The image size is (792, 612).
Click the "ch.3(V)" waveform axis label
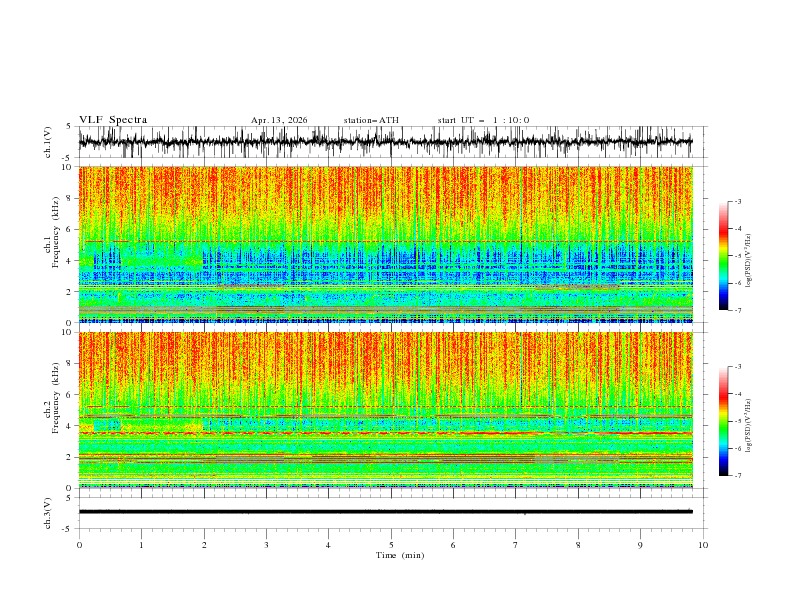tap(48, 513)
